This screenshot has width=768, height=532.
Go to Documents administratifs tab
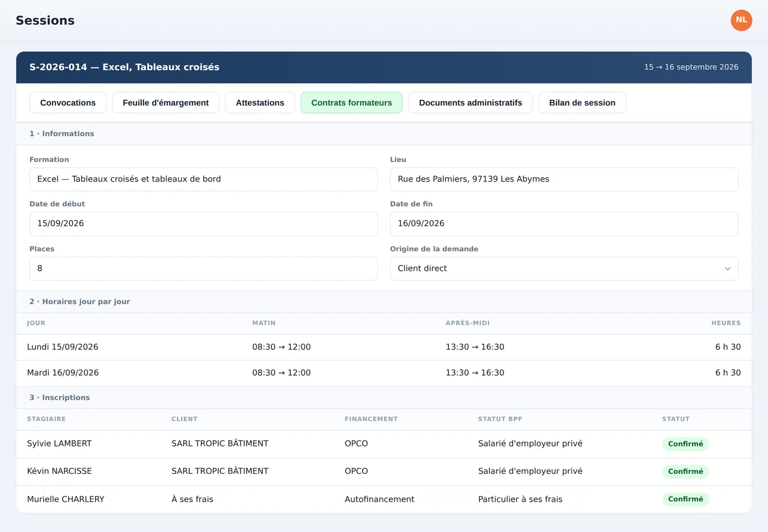point(471,103)
